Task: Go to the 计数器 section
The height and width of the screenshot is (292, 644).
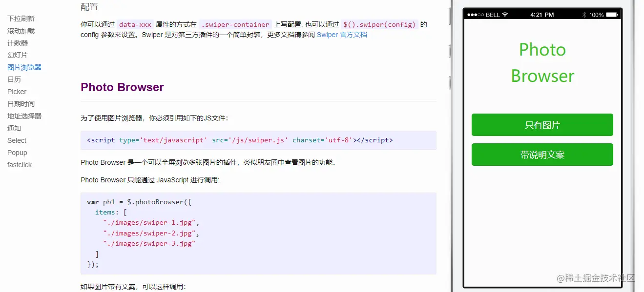Action: pos(18,43)
